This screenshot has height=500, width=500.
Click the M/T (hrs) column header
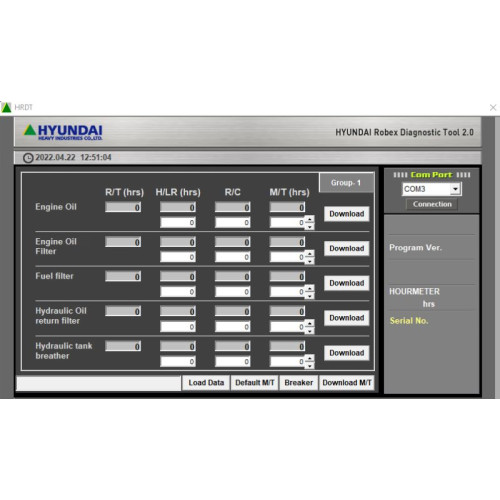pos(289,192)
